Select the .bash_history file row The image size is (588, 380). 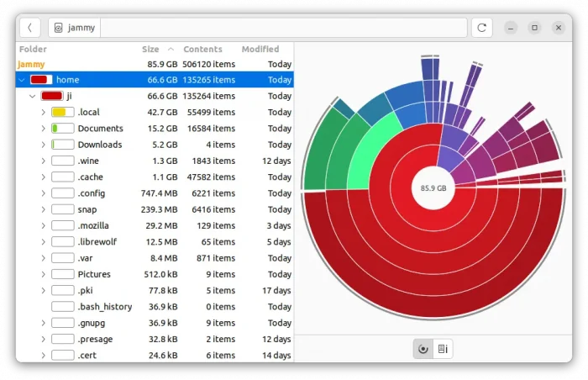[x=104, y=307]
